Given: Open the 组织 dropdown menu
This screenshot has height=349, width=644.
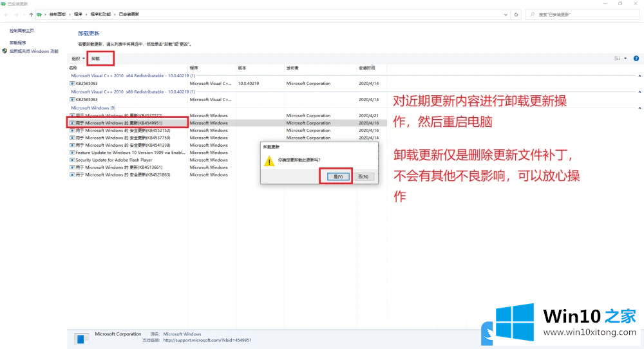Looking at the screenshot, I should coord(78,59).
